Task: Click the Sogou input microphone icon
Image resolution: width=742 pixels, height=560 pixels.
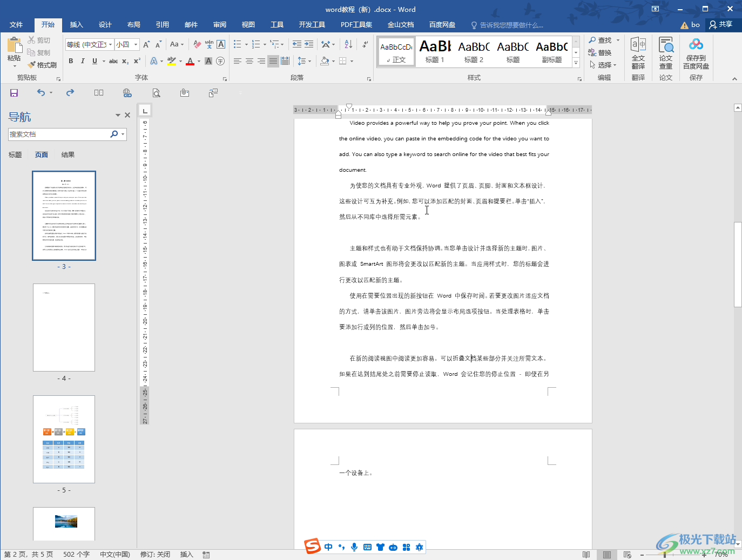Action: 354,547
